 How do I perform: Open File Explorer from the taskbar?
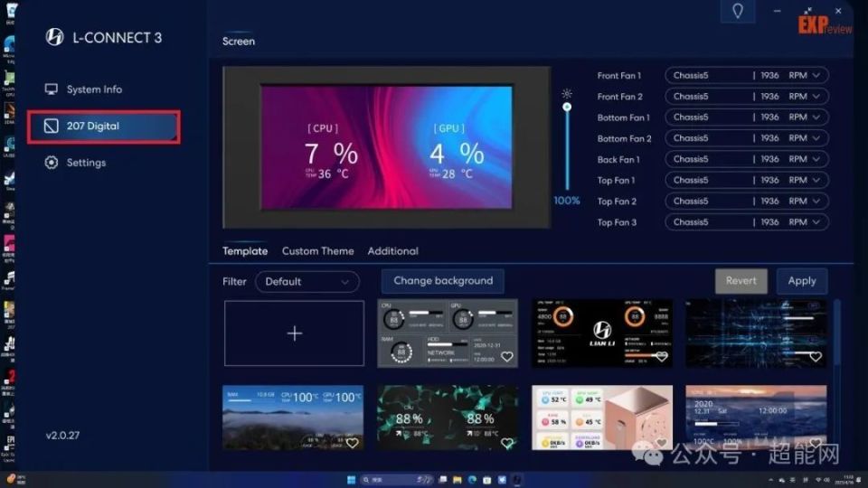[458, 480]
